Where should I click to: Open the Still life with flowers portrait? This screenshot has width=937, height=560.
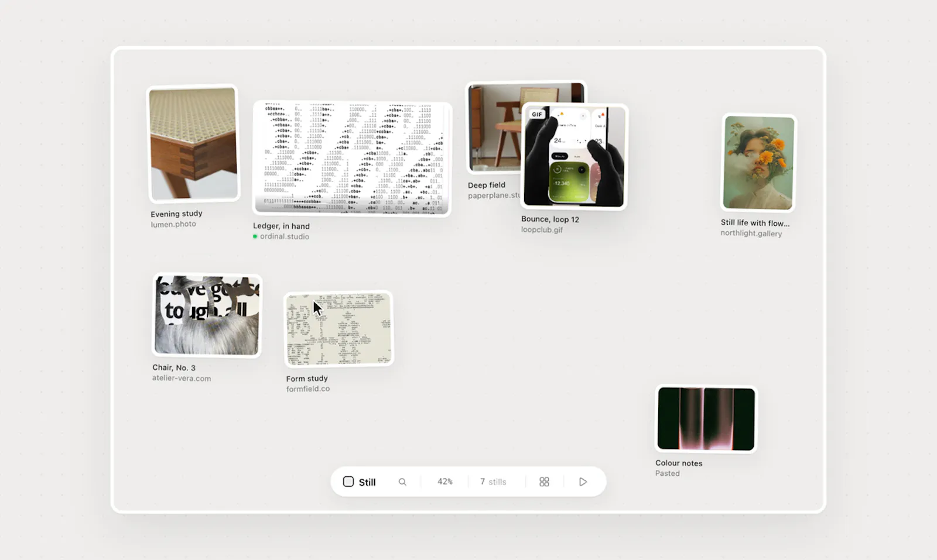[x=758, y=163]
